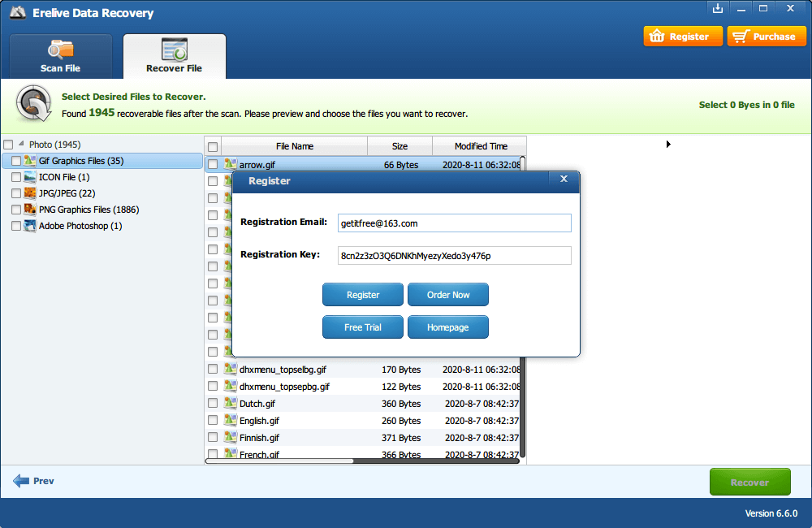Check the Dutch.gif checkbox
Screen dimensions: 812x528
coord(213,403)
